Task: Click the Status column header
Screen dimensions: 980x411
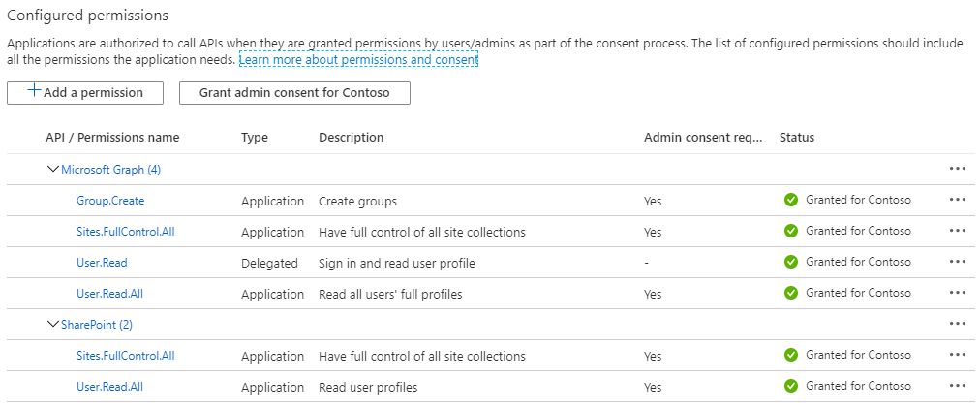Action: tap(797, 138)
